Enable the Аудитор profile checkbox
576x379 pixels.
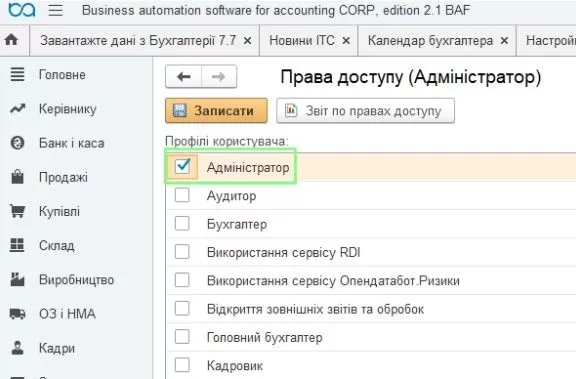click(182, 195)
